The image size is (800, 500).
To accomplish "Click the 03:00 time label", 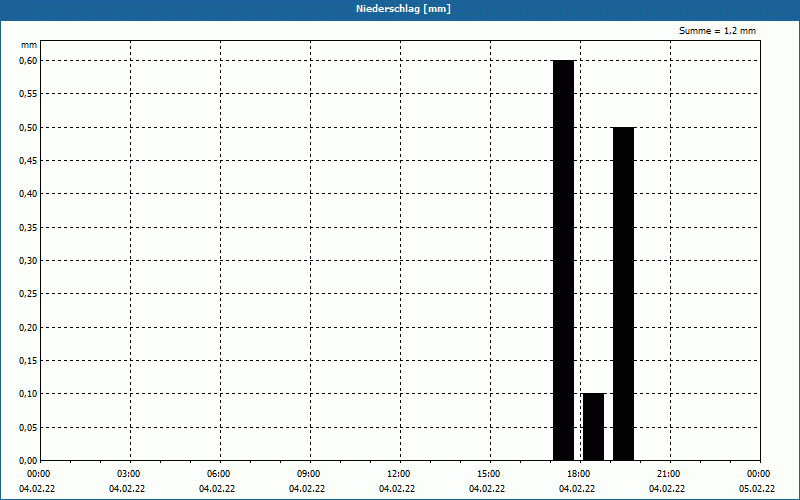I will [x=129, y=474].
